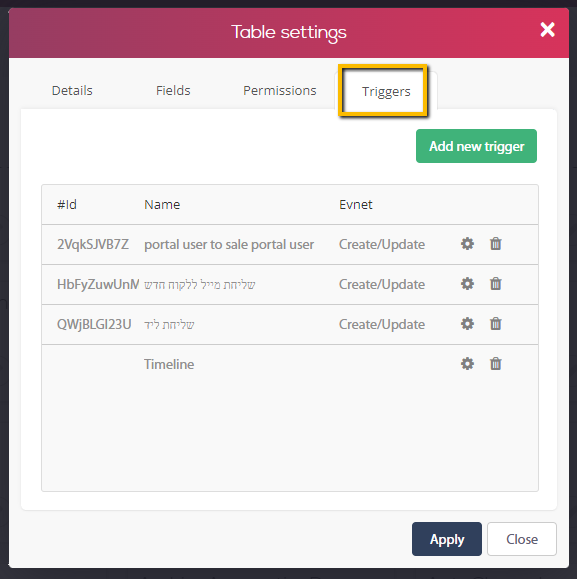This screenshot has height=579, width=577.
Task: Click the Close button
Action: tap(522, 539)
